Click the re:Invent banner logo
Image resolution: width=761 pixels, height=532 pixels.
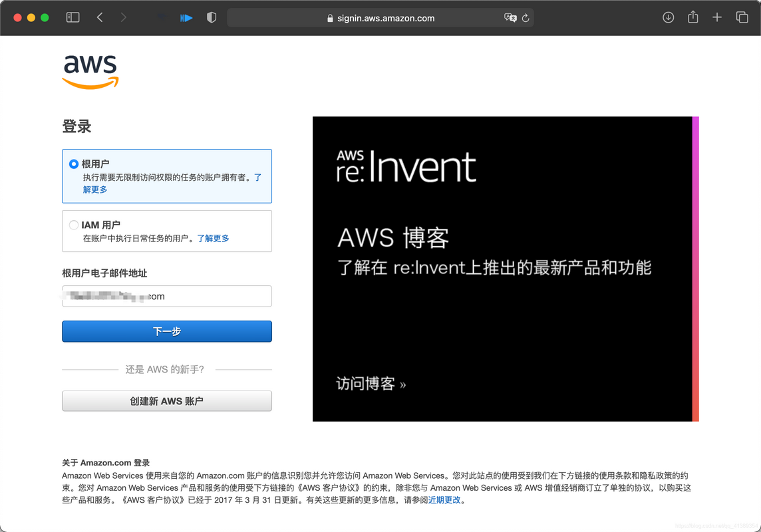[406, 166]
